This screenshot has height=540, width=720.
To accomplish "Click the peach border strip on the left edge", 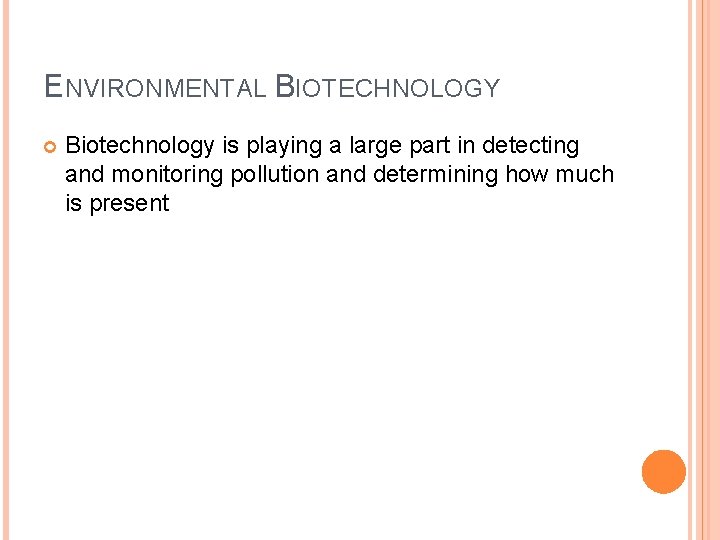I will 8,270.
